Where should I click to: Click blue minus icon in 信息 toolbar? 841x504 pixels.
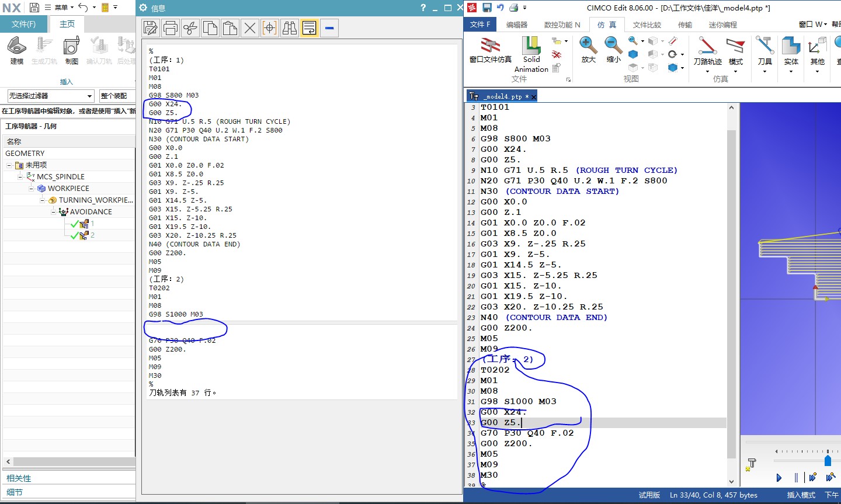point(329,28)
